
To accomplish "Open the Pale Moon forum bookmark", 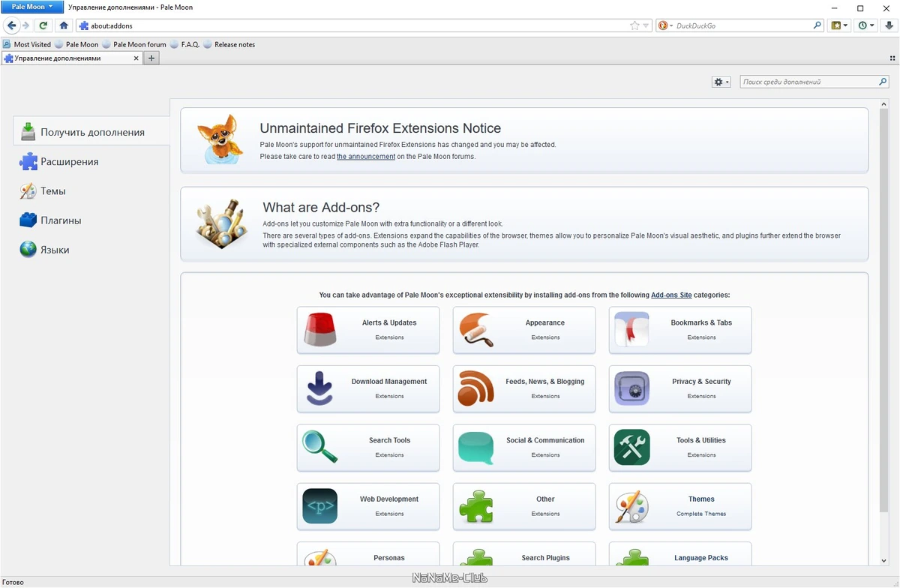I will (134, 44).
